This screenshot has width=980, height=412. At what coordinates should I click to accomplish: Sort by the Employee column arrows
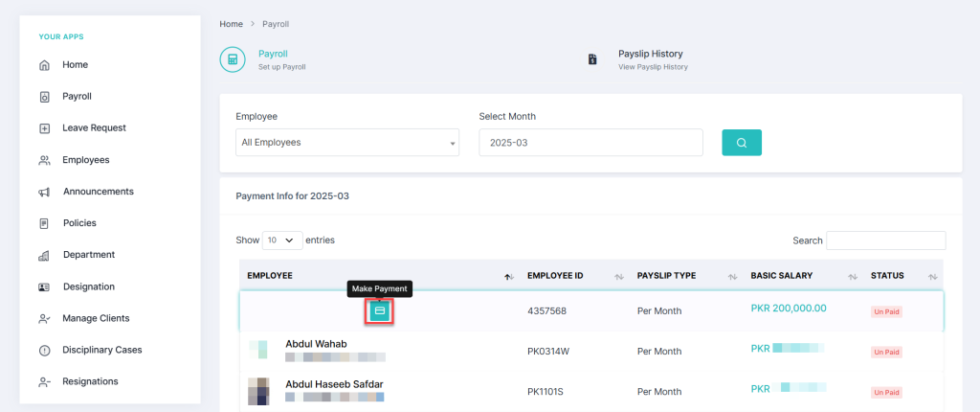[x=509, y=277]
